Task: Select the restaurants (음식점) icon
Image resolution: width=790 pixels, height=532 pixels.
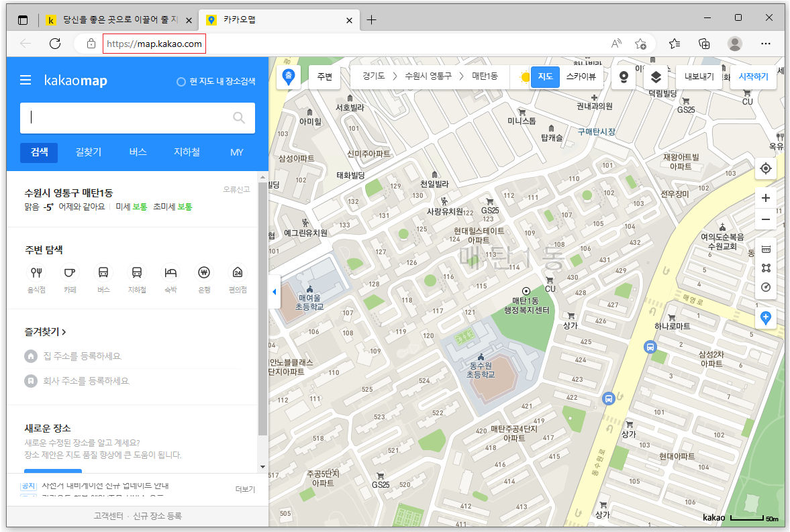Action: (x=36, y=272)
